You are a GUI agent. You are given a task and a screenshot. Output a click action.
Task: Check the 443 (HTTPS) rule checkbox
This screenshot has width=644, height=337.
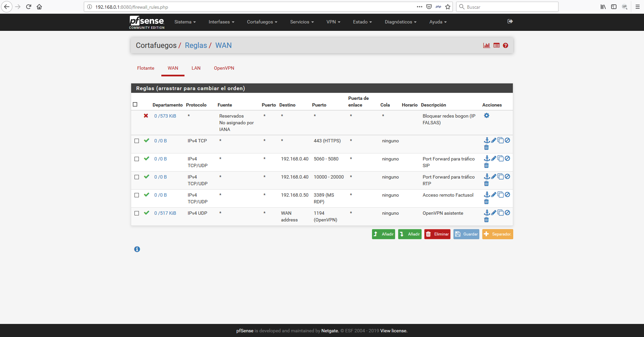[137, 141]
